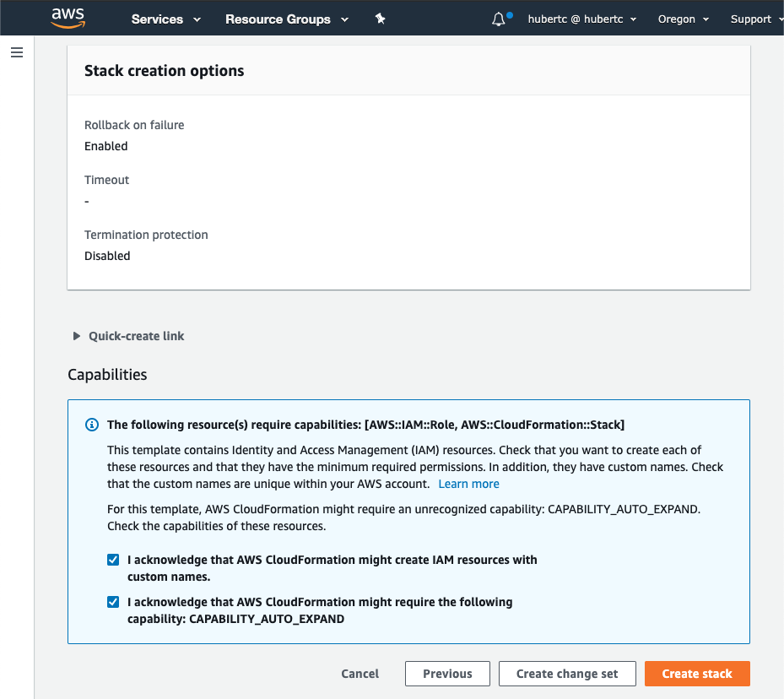
Task: Click the Create change set button
Action: [x=567, y=674]
